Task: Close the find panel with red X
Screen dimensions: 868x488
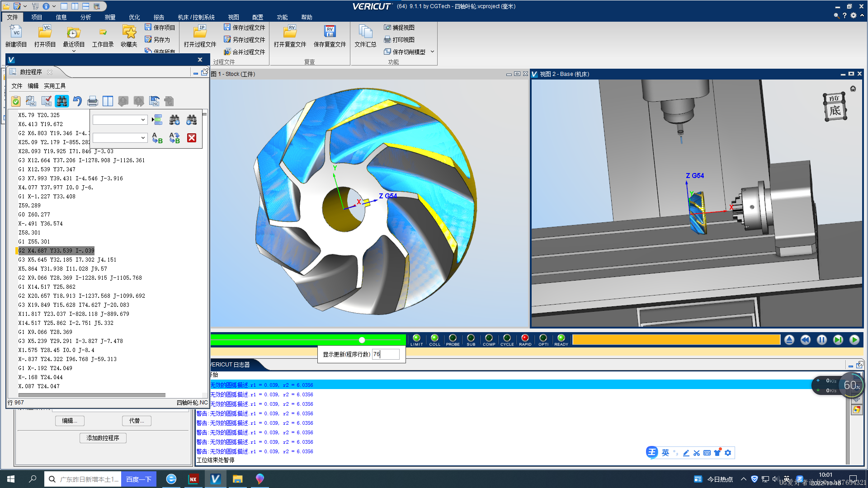Action: click(x=192, y=138)
